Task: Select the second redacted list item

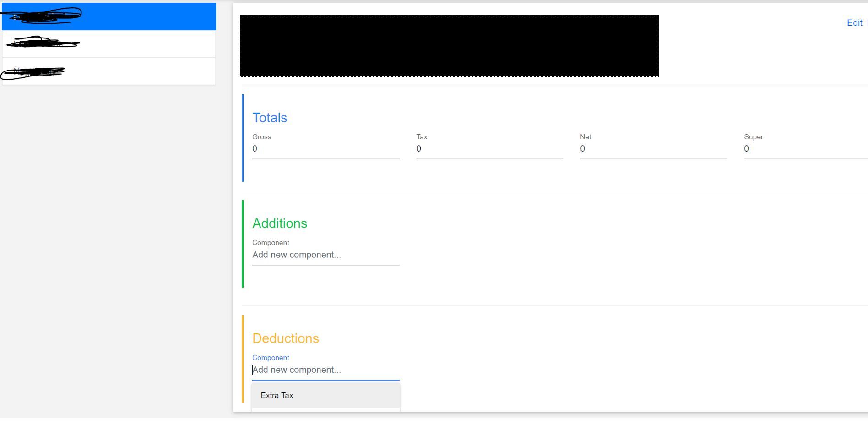Action: pyautogui.click(x=109, y=44)
